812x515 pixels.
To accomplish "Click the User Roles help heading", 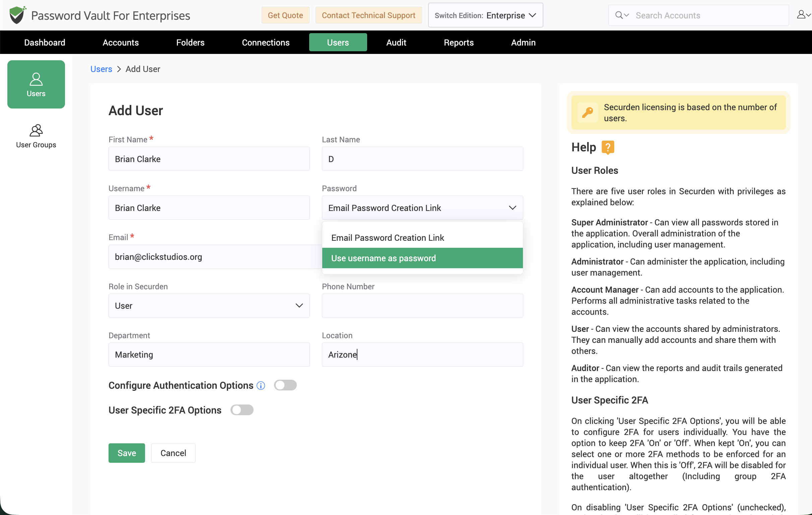I will (595, 170).
